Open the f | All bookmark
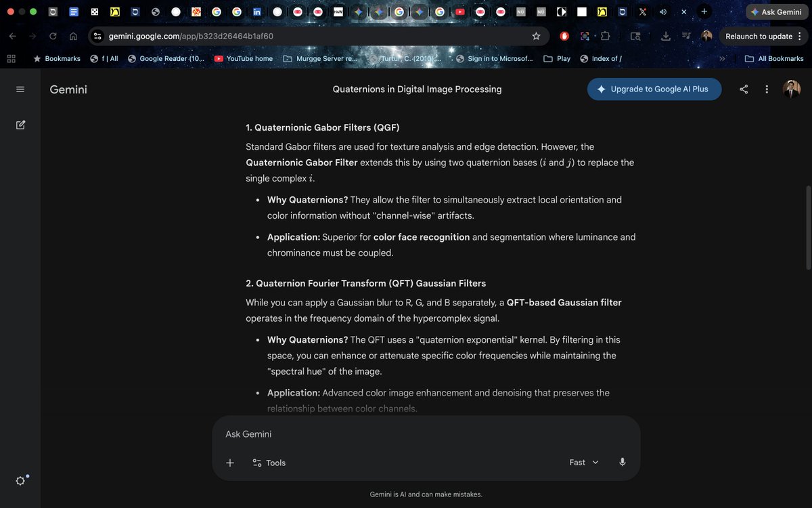Viewport: 812px width, 508px height. (x=104, y=59)
